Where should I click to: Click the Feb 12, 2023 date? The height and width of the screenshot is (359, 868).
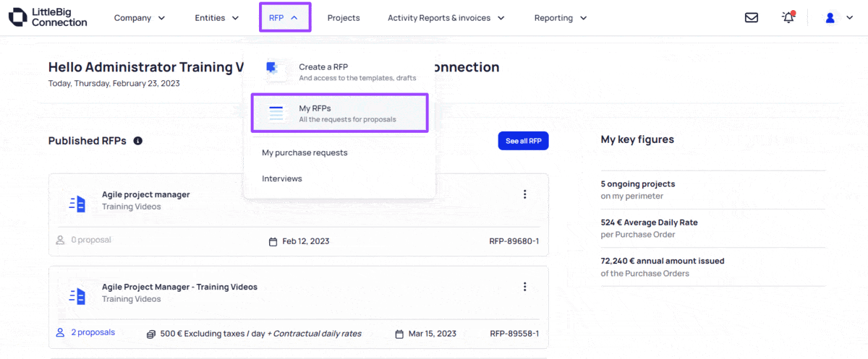(306, 241)
